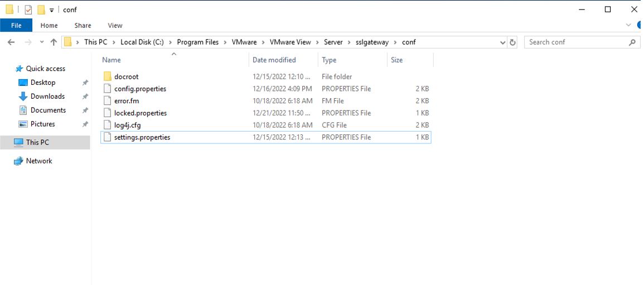
Task: Select the locked.properties file icon
Action: (x=107, y=113)
